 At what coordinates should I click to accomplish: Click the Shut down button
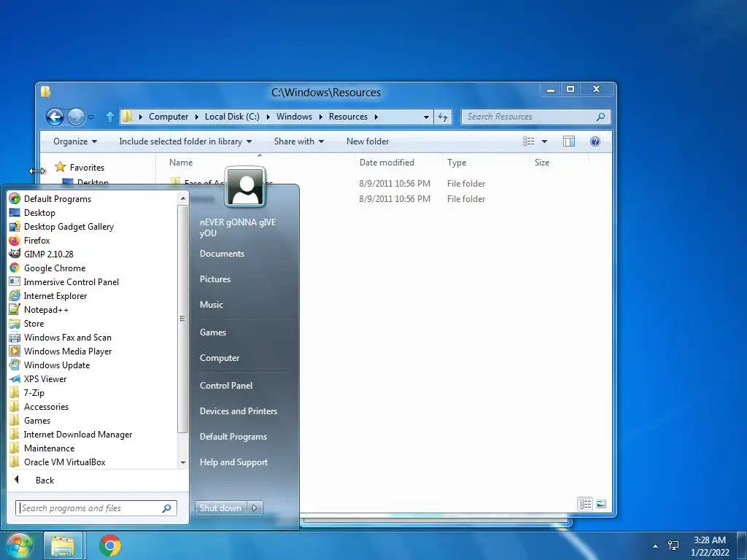pos(220,508)
